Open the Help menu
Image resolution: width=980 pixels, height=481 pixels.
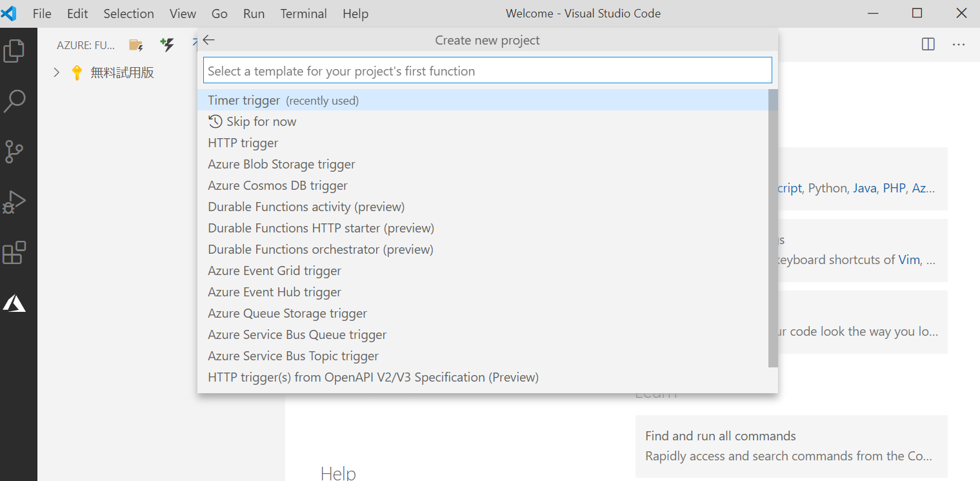(355, 14)
